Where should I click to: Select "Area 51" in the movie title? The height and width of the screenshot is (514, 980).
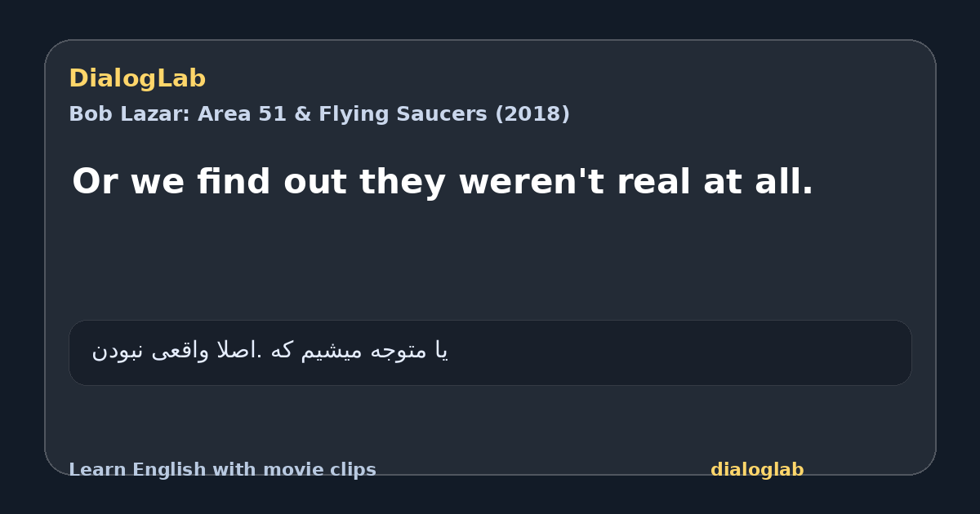238,114
